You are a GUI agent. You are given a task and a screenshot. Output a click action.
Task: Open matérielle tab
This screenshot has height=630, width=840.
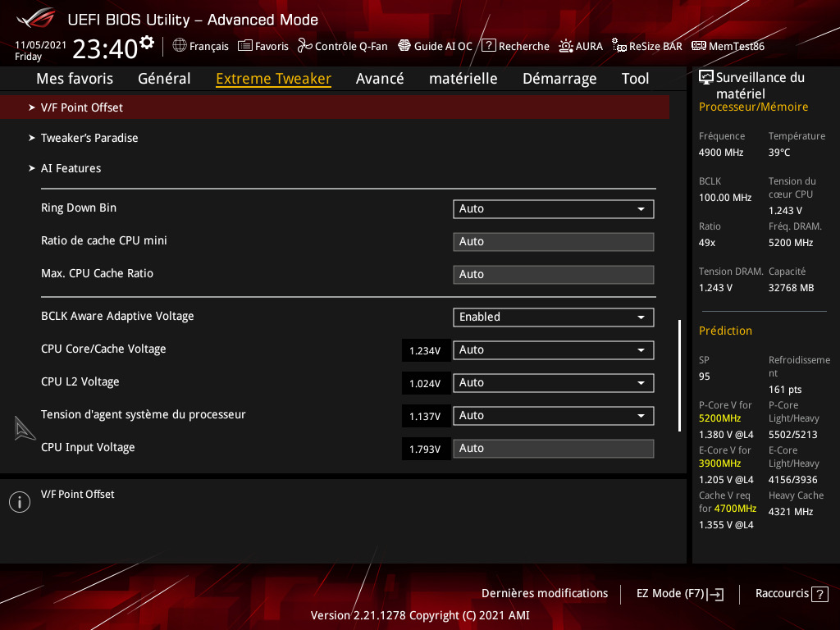click(x=463, y=79)
